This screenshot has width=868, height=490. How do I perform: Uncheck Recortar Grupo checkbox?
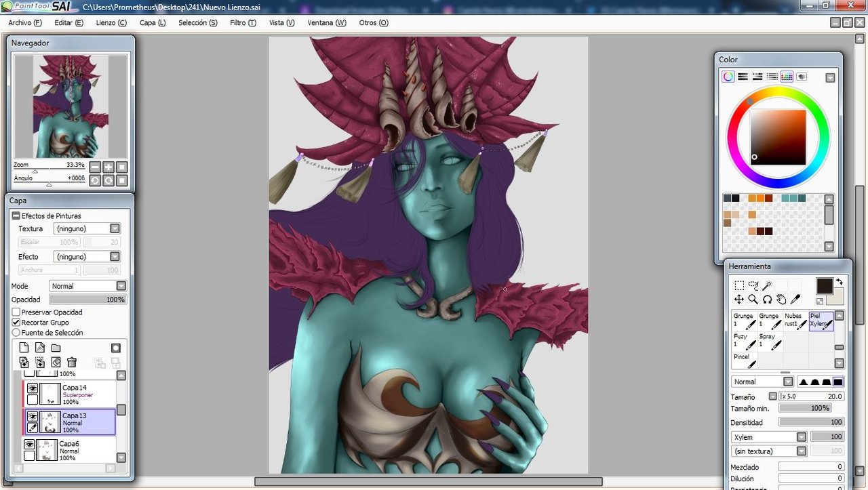[16, 323]
